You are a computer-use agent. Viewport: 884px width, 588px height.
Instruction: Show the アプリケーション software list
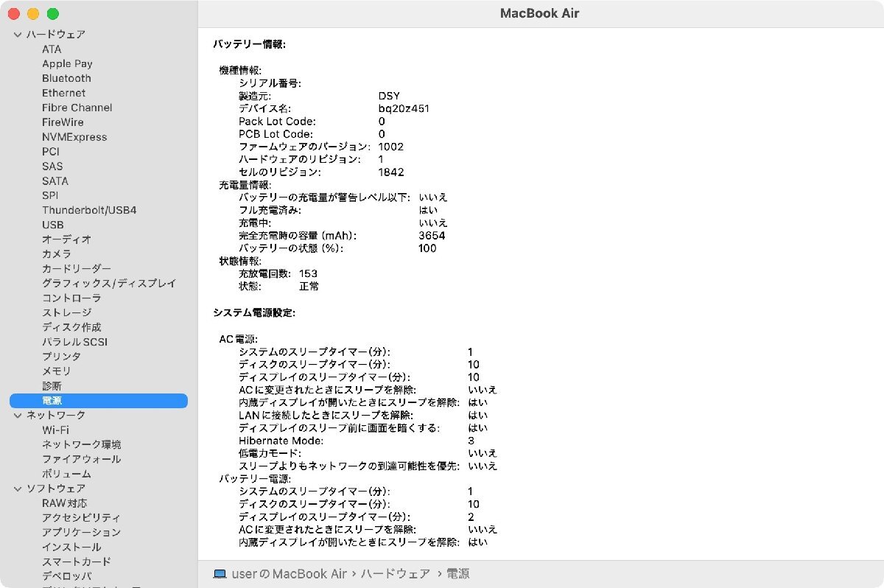(81, 532)
